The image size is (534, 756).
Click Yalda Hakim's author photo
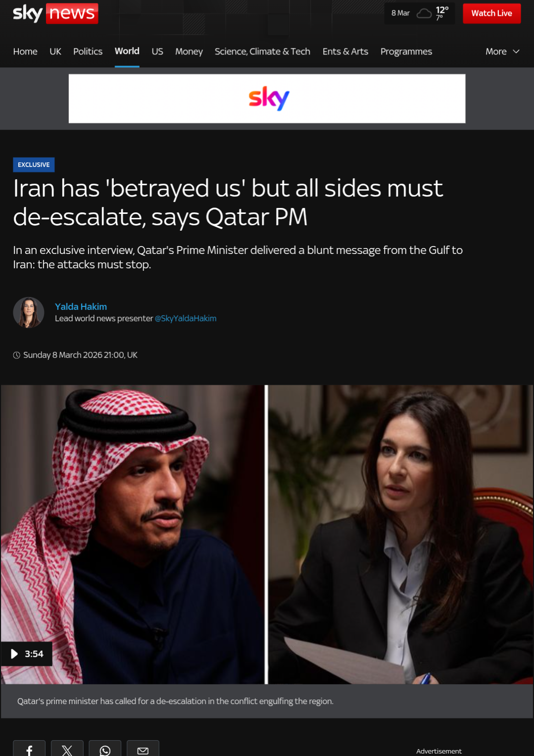coord(29,312)
